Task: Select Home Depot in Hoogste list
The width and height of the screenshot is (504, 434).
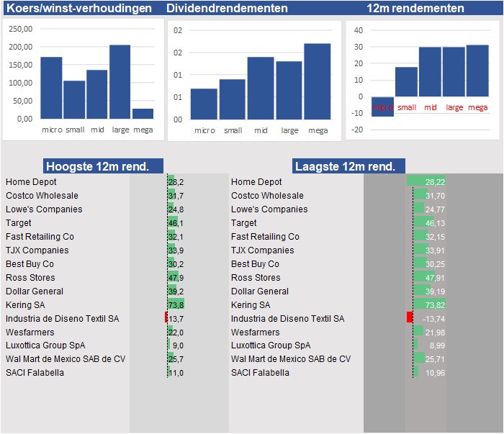Action: pos(31,182)
